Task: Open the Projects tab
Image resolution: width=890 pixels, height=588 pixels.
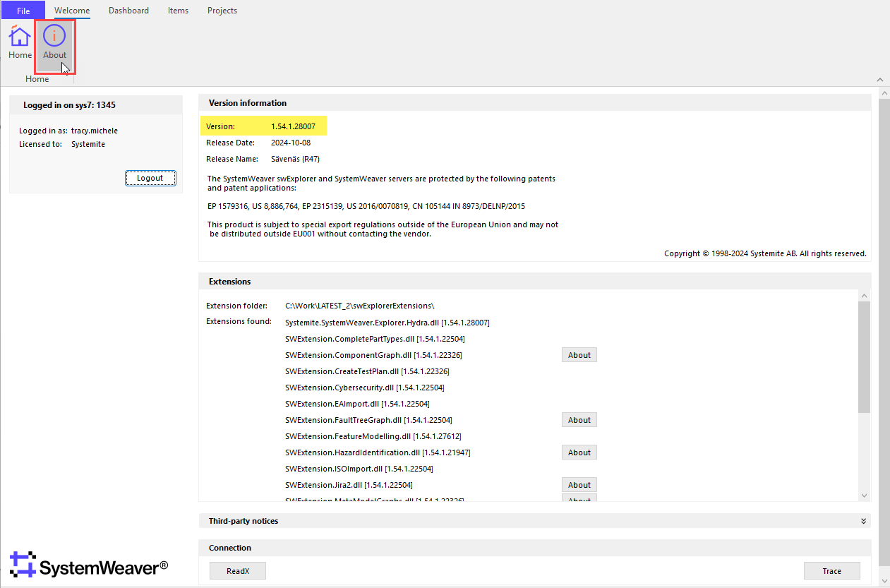Action: [x=222, y=11]
